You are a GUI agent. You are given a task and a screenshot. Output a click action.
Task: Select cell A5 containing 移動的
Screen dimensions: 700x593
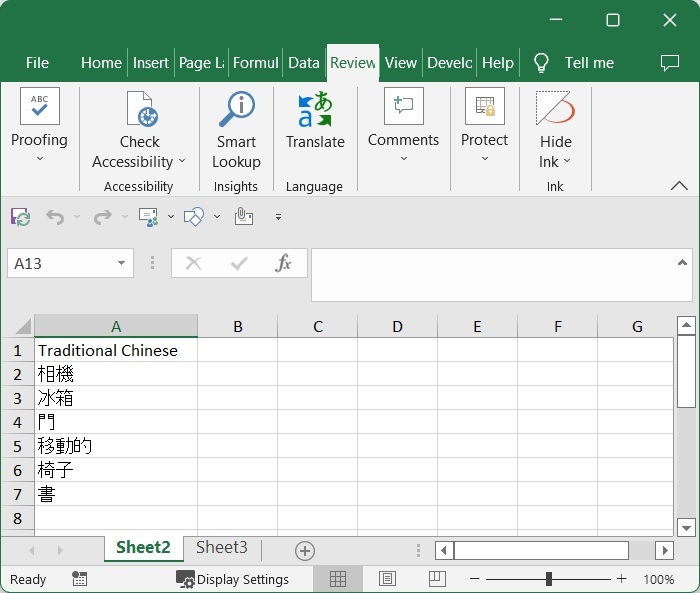coord(115,446)
